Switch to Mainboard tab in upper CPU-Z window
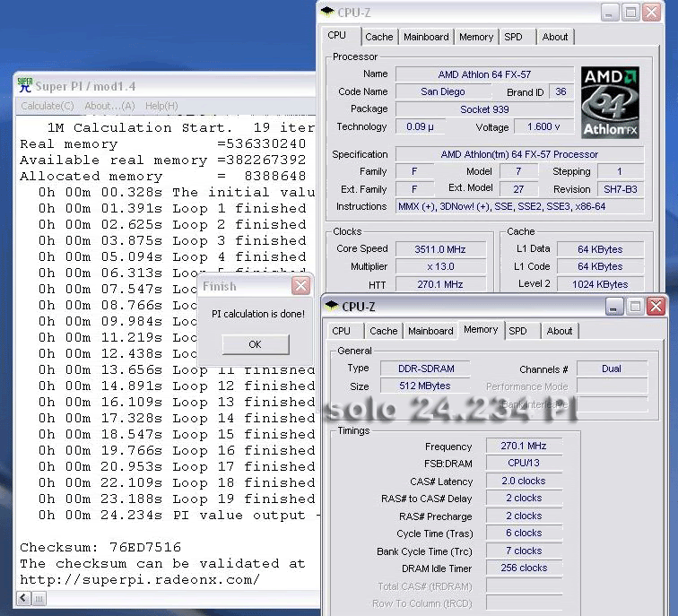Image resolution: width=678 pixels, height=616 pixels. pyautogui.click(x=426, y=37)
